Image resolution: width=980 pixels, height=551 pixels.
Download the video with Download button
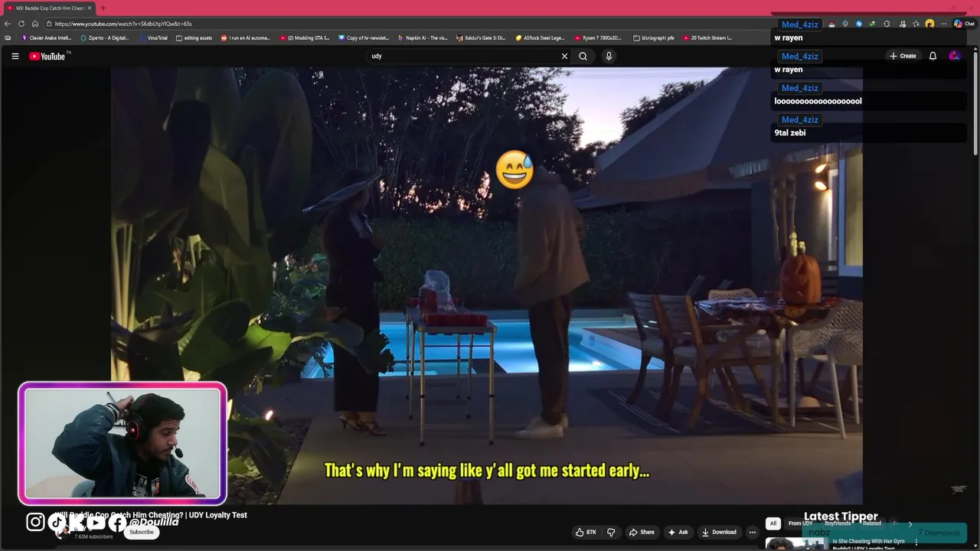(720, 532)
